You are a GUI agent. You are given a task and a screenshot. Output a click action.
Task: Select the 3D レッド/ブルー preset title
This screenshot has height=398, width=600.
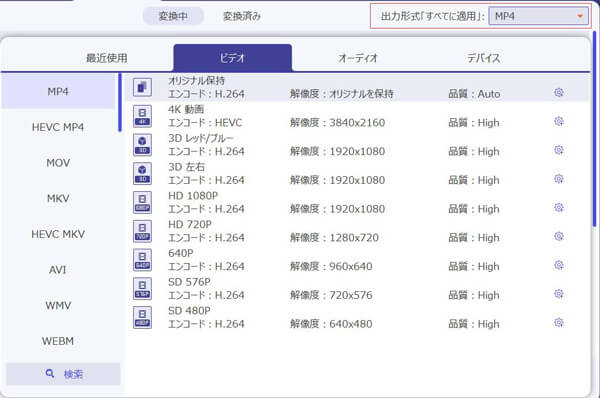(201, 138)
